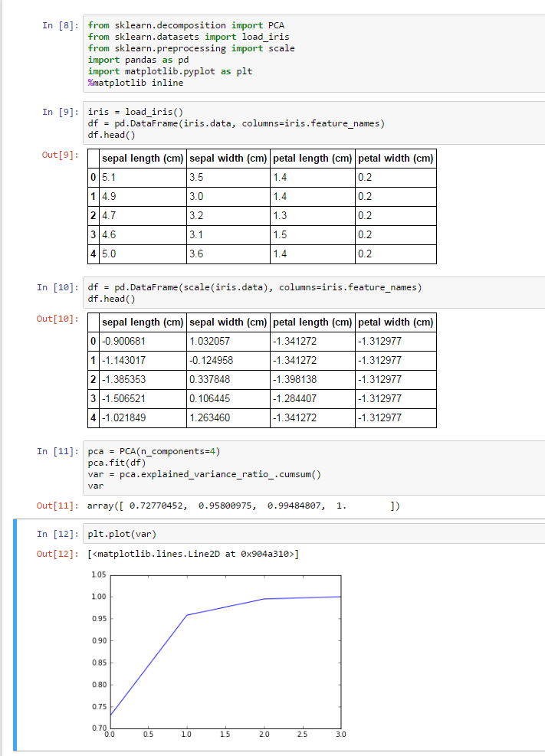Click the 2.5 x-axis tick label on plot
Viewport: 545px width, 756px height.
(x=303, y=735)
